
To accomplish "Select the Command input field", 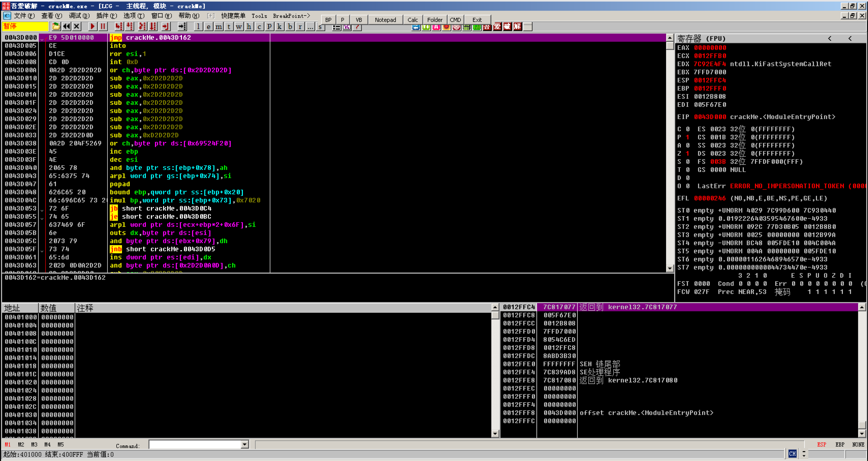I will click(195, 444).
